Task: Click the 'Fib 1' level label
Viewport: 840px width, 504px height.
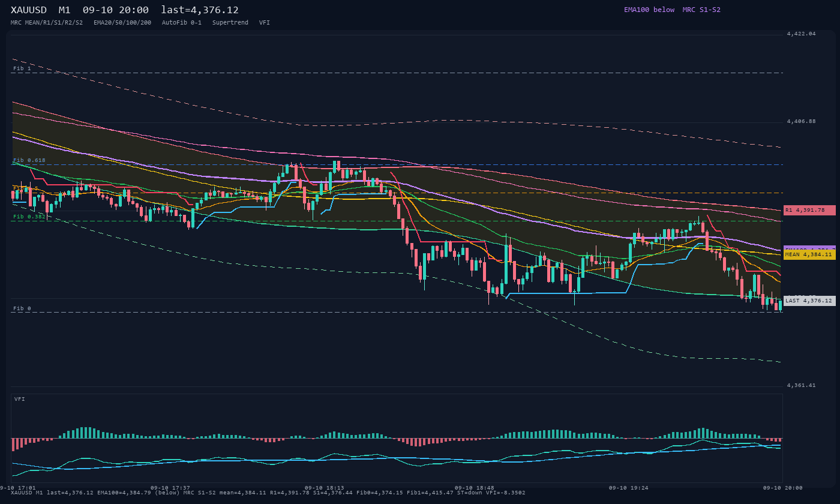Action: (22, 68)
